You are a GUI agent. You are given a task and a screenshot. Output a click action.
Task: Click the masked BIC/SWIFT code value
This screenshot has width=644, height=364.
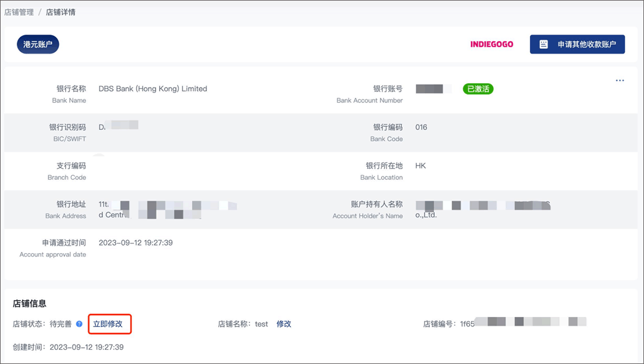click(x=118, y=126)
